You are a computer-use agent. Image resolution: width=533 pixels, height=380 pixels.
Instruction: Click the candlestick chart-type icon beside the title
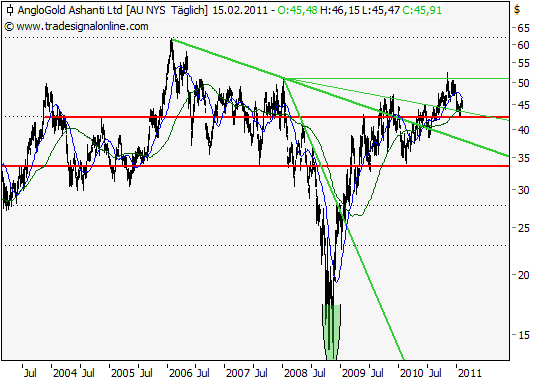(11, 10)
